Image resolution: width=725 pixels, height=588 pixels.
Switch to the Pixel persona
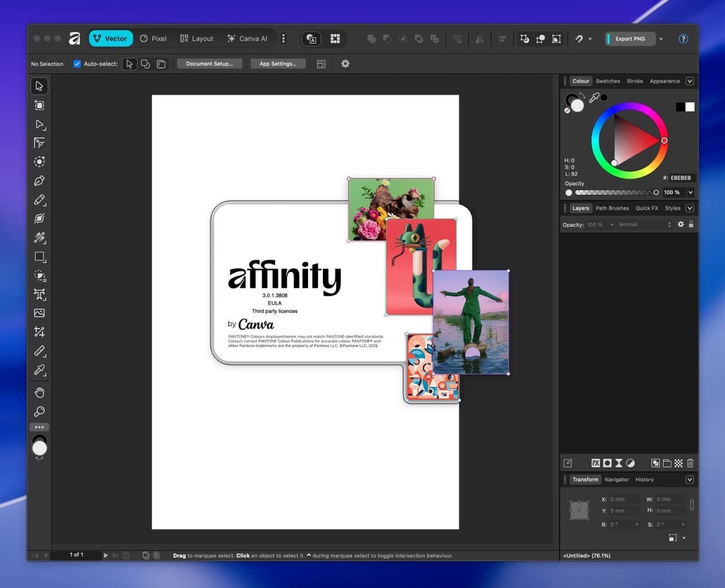pyautogui.click(x=153, y=38)
